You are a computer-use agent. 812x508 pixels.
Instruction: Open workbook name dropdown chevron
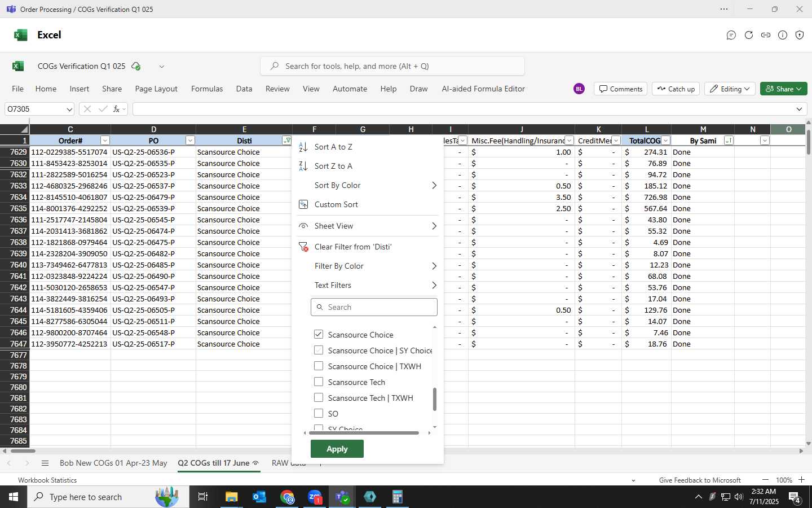click(162, 67)
